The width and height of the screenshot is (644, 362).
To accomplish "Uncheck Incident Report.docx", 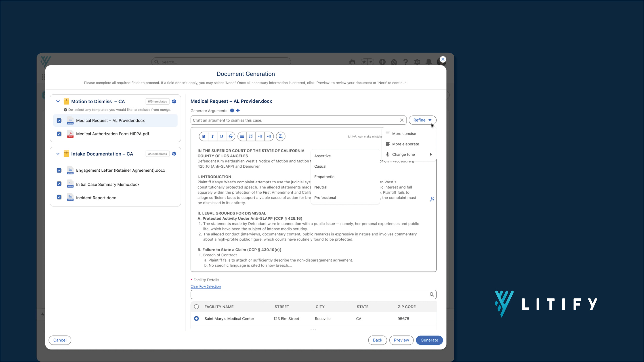I will pyautogui.click(x=59, y=197).
